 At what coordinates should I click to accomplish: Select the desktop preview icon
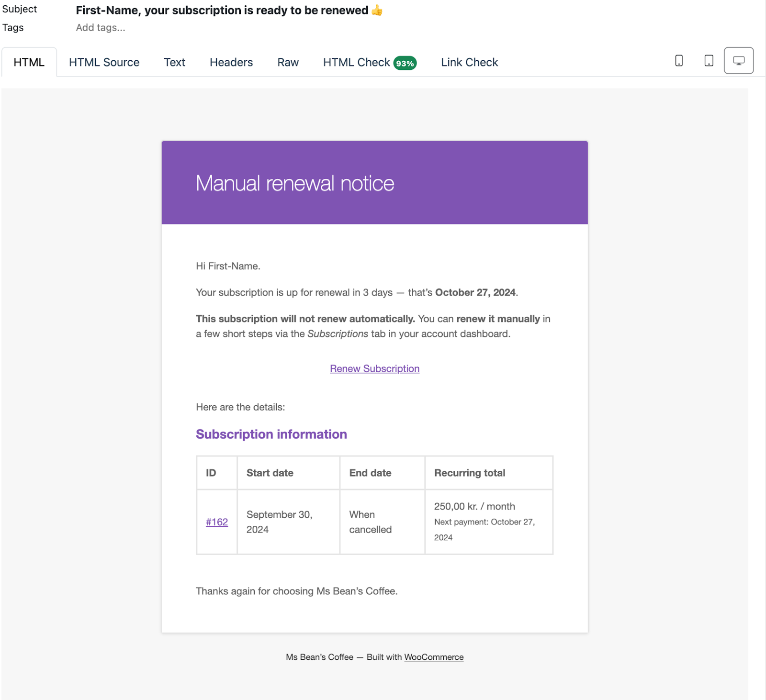pyautogui.click(x=739, y=60)
